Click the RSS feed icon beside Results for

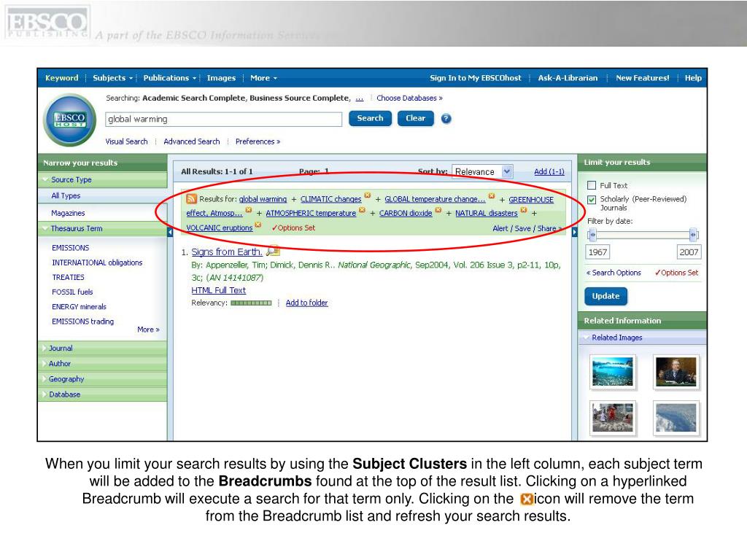coord(191,199)
